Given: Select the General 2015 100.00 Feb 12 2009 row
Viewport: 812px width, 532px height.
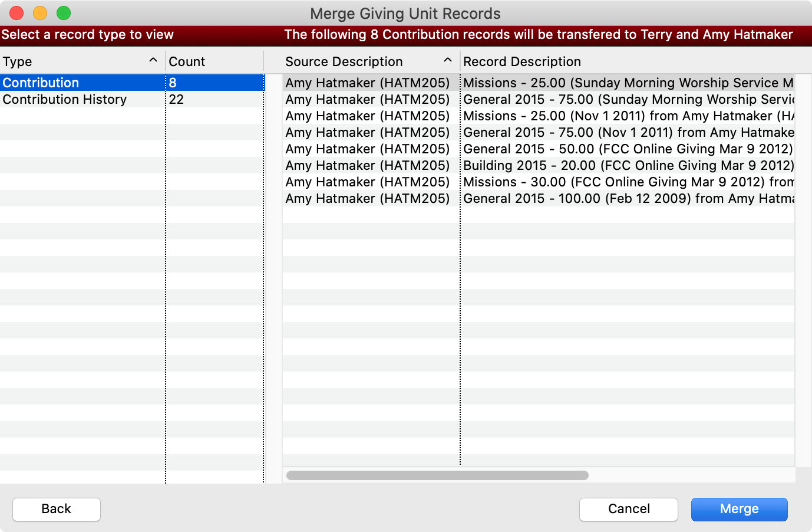Looking at the screenshot, I should point(628,198).
